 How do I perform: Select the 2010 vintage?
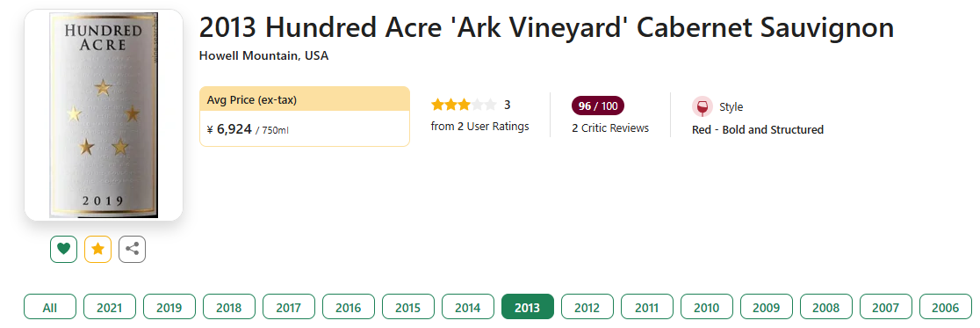coord(706,307)
